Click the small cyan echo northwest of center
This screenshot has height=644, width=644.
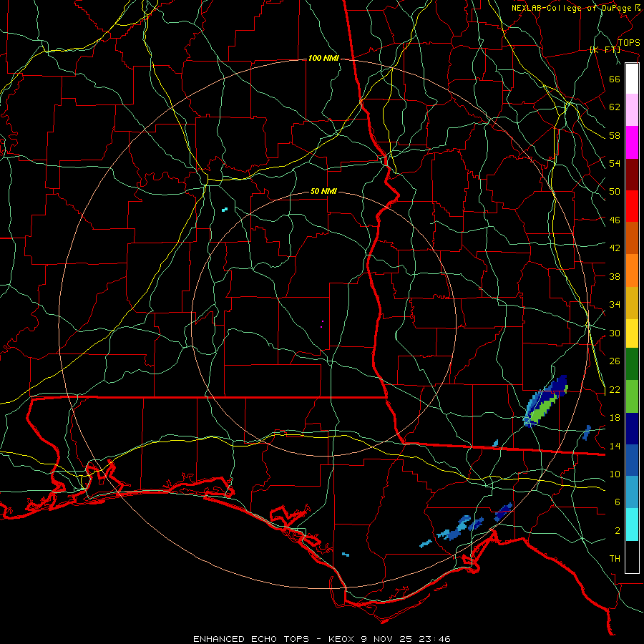pos(224,210)
